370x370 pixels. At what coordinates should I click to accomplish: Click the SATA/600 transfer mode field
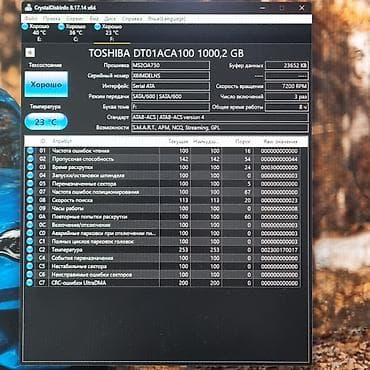(x=170, y=97)
